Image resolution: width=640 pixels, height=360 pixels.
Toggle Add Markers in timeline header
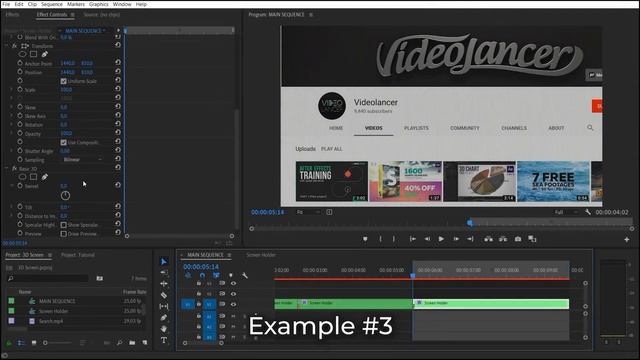(231, 276)
